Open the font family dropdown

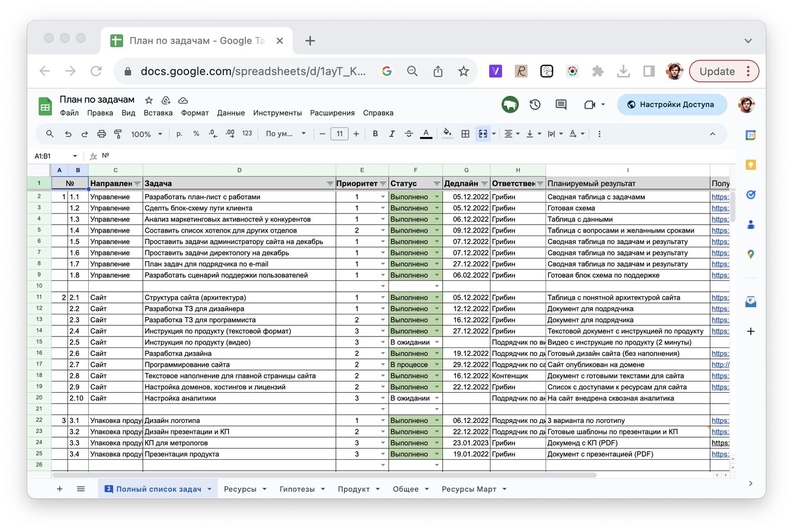click(286, 134)
